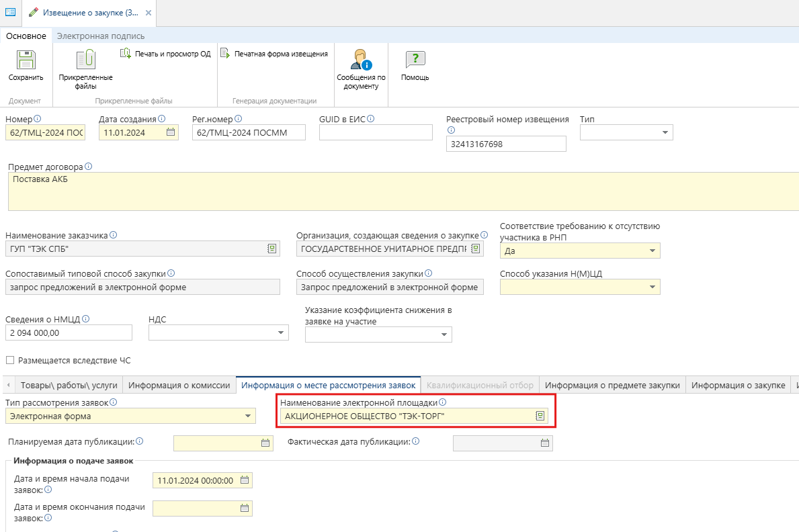Click info icon next to Планируемая дата публикации
799x532 pixels.
tap(140, 441)
